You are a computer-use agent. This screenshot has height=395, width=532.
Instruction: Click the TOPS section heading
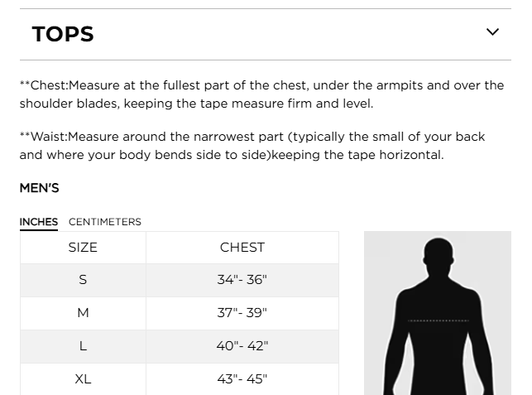(63, 34)
